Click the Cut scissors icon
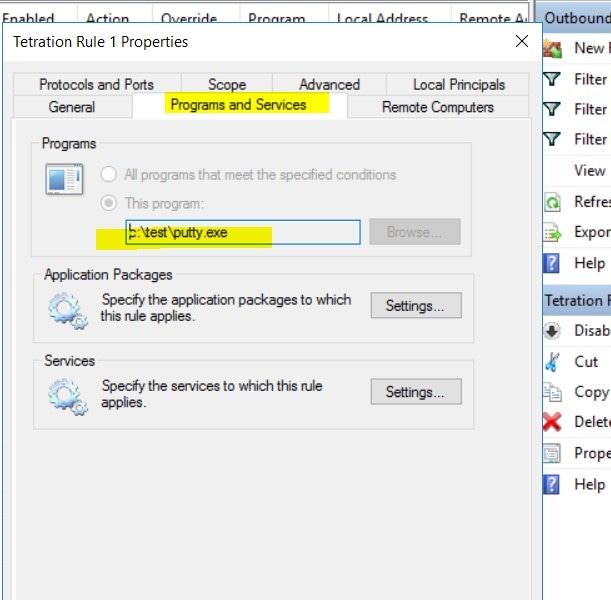Screen dimensions: 611x600 point(552,362)
